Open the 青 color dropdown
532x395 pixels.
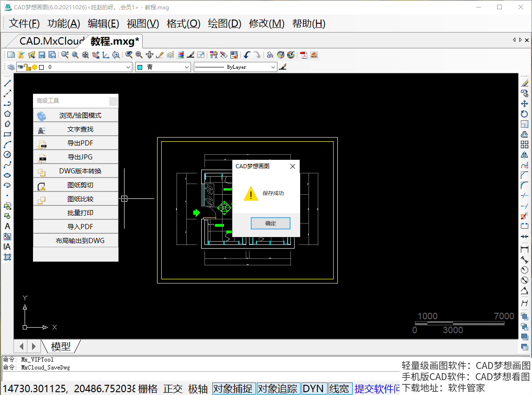(163, 67)
